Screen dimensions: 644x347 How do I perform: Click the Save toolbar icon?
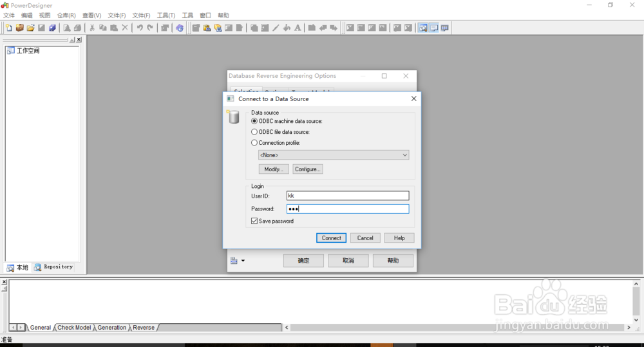point(41,28)
